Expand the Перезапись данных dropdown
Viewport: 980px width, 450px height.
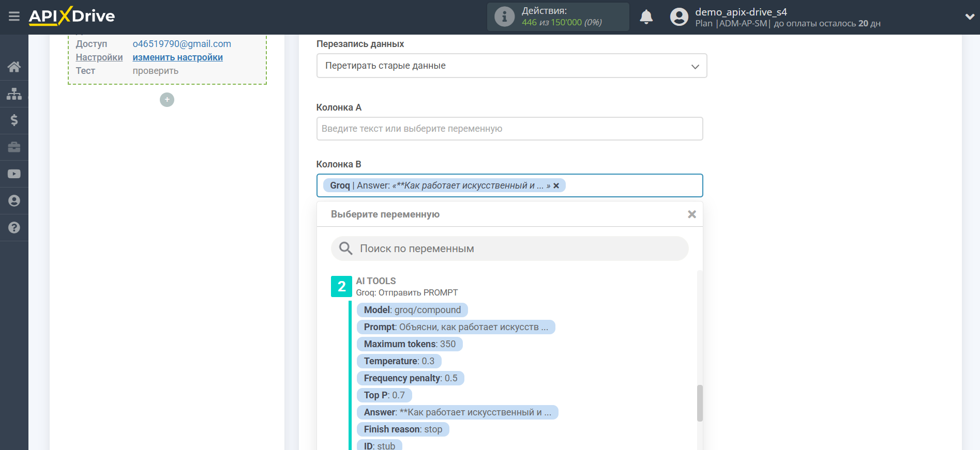511,66
